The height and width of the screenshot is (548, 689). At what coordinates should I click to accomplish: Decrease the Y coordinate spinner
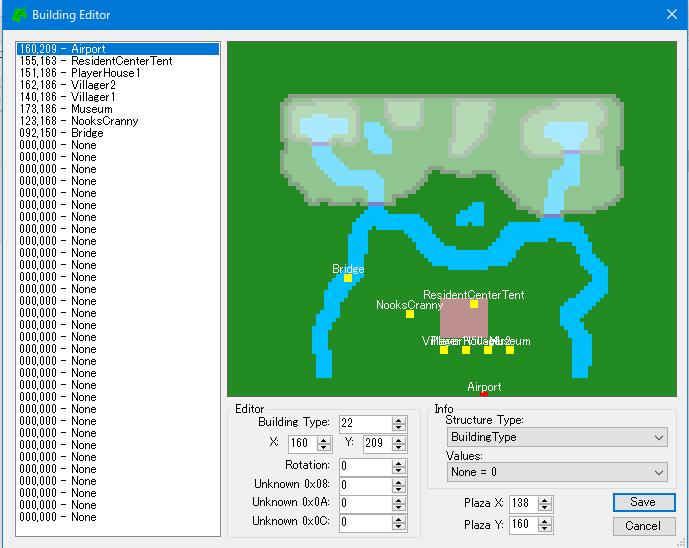point(399,447)
